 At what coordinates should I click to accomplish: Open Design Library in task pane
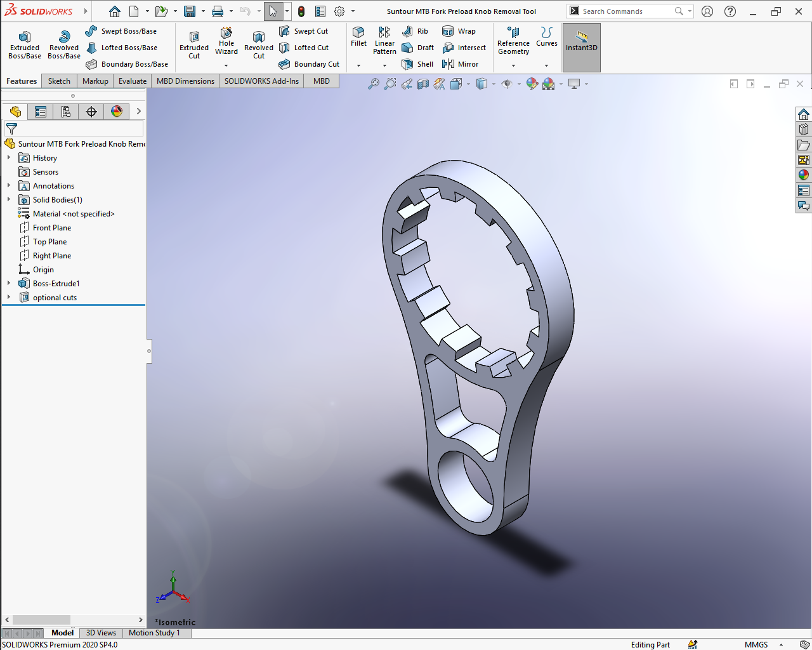tap(804, 129)
